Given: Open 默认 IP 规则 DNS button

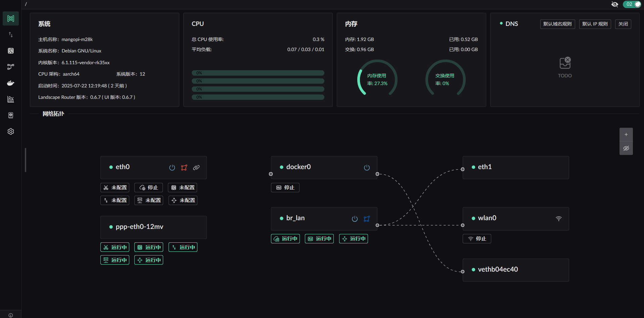Looking at the screenshot, I should coord(595,24).
